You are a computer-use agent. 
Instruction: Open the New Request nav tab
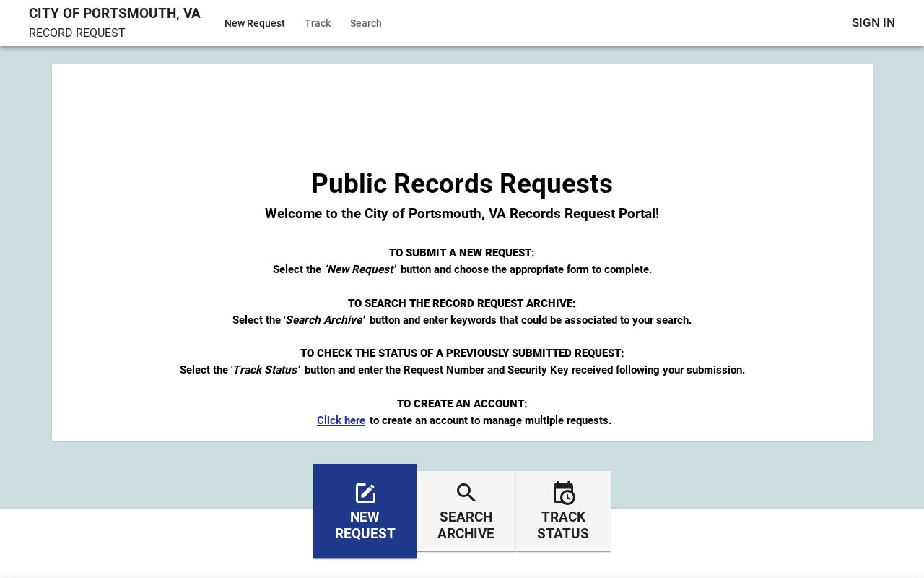(255, 23)
